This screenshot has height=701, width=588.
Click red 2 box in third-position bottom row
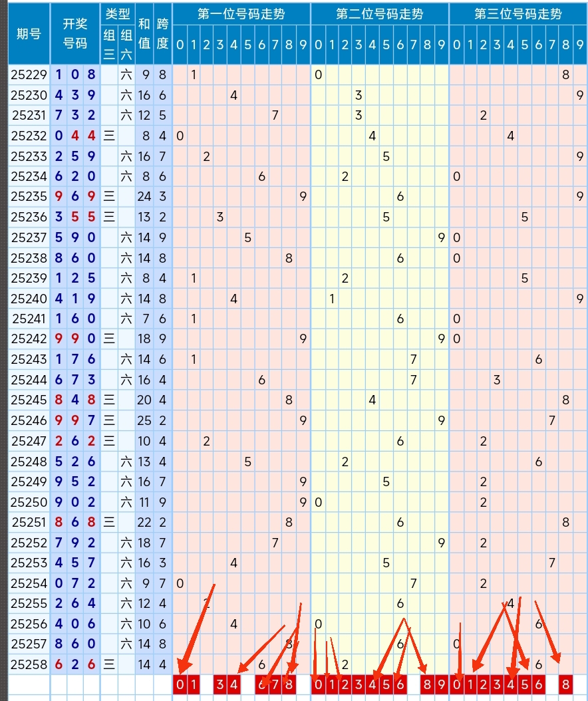click(484, 684)
